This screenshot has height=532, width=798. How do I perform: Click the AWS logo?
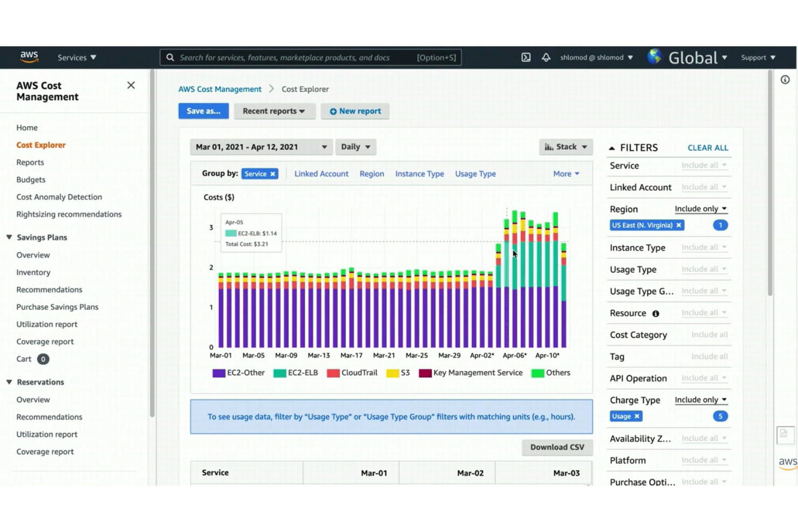(29, 57)
